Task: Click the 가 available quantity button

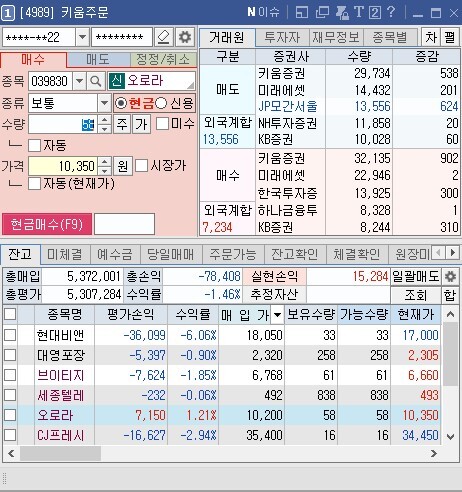Action: click(141, 124)
